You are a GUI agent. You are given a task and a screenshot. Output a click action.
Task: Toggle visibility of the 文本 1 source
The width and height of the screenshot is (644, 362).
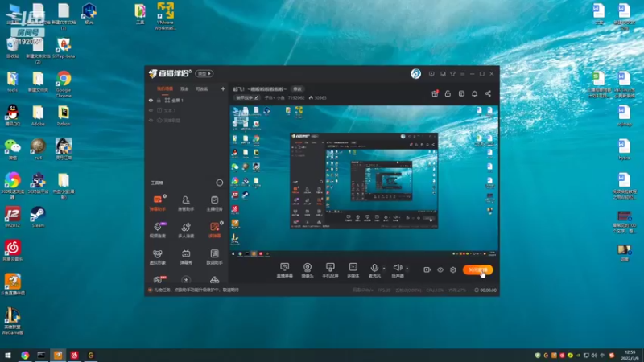coord(151,110)
